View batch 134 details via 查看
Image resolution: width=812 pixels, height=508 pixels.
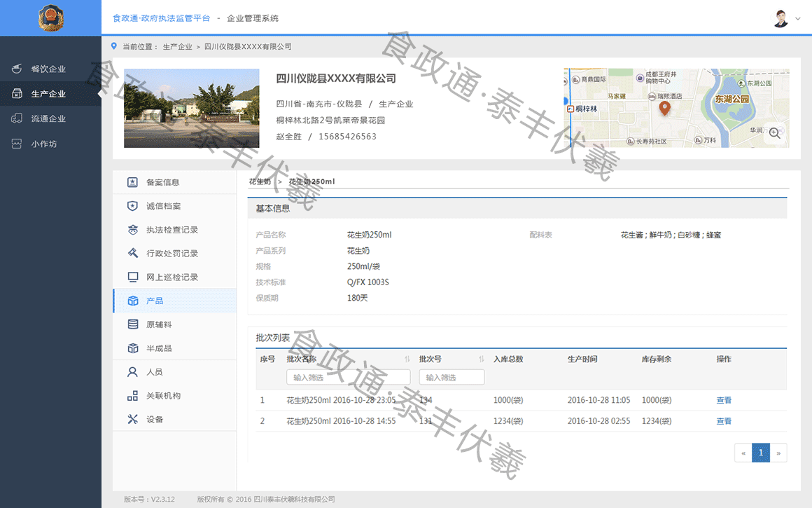click(x=724, y=401)
